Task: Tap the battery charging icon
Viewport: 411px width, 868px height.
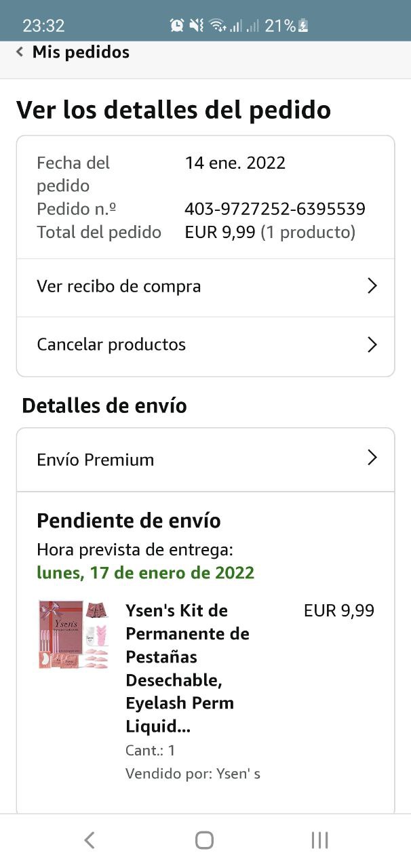Action: (x=304, y=26)
